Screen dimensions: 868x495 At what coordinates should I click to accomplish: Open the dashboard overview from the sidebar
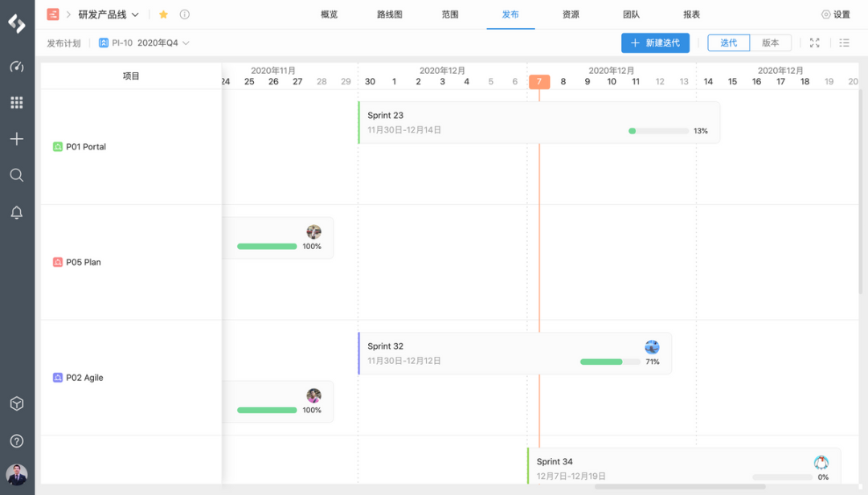coord(17,67)
